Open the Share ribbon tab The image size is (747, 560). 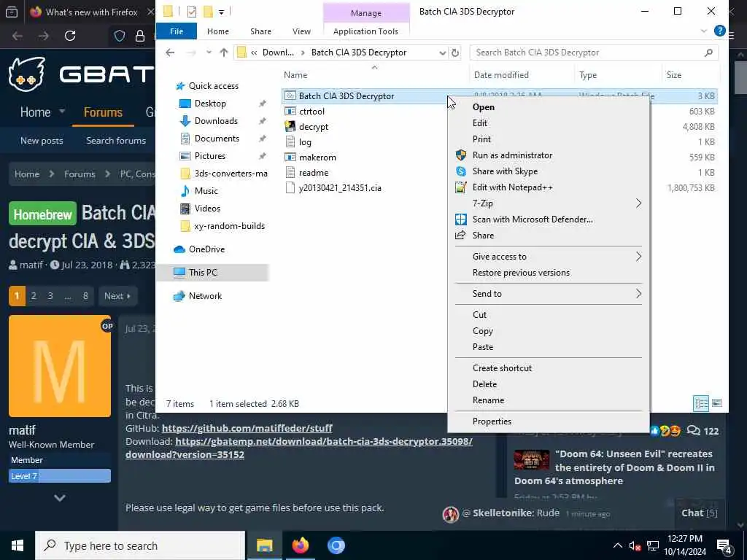click(260, 31)
